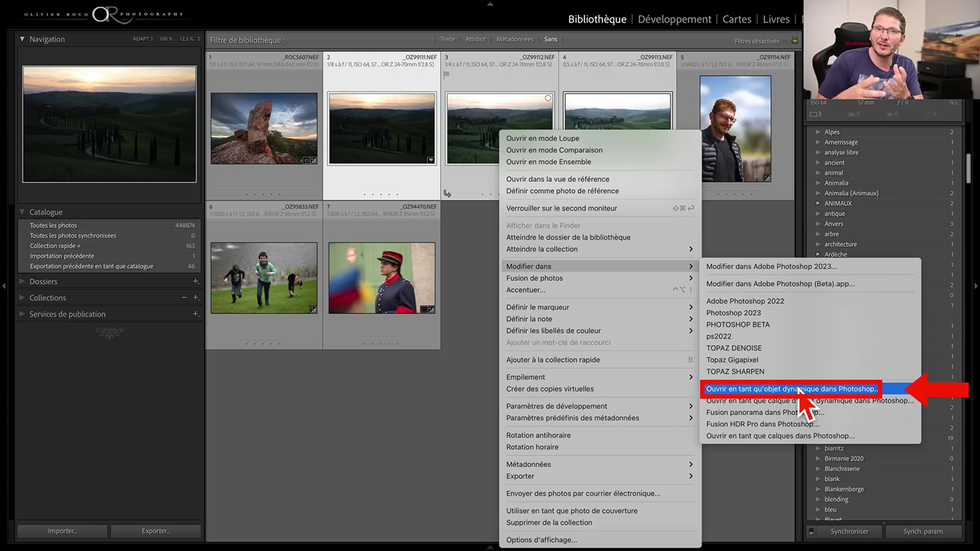Click the minus icon in Collections header
Screen dimensions: 980x551
(184, 298)
